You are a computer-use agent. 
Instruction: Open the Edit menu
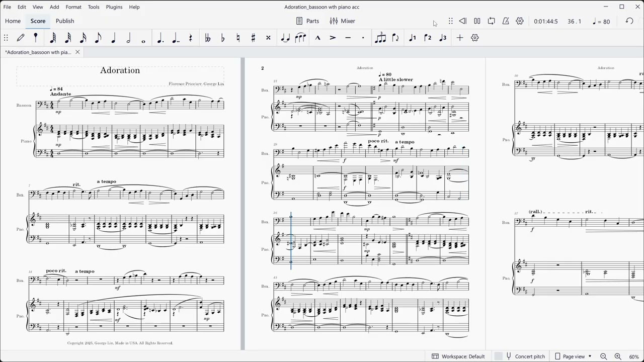click(22, 7)
